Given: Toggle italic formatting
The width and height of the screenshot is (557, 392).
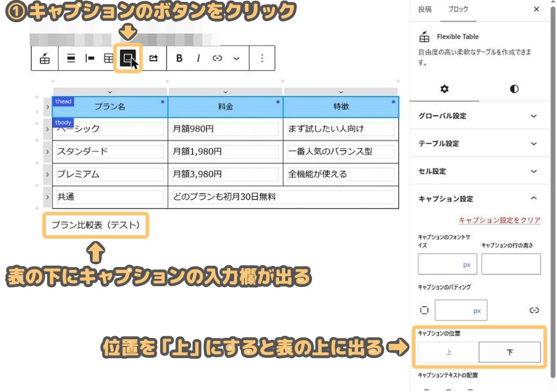Looking at the screenshot, I should [x=198, y=58].
